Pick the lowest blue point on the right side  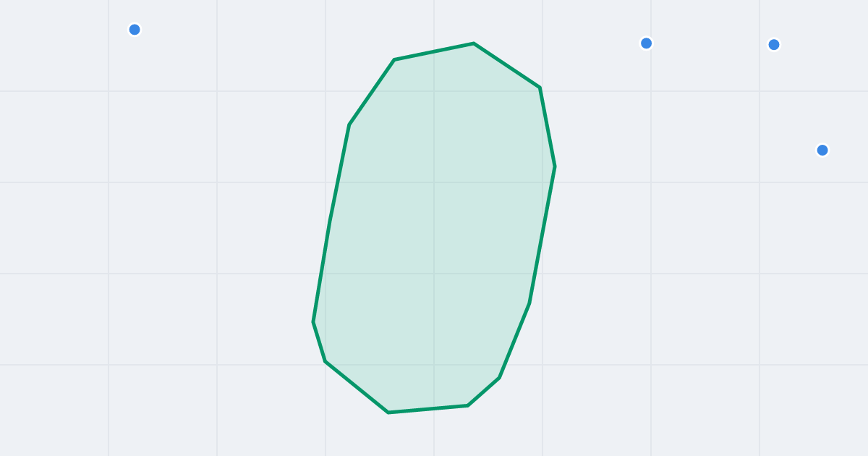pyautogui.click(x=822, y=151)
